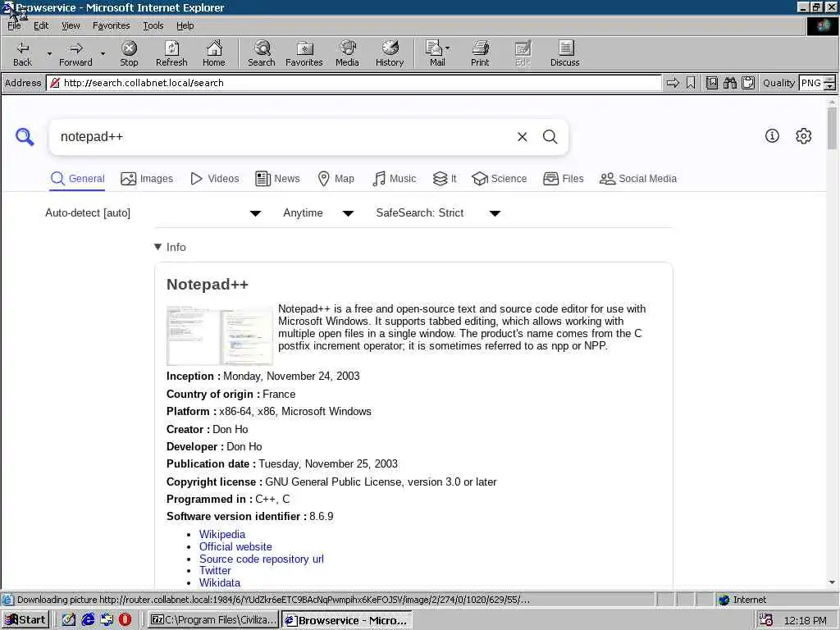The width and height of the screenshot is (840, 630).
Task: Click the Notepad++ screenshot thumbnail
Action: click(x=220, y=336)
